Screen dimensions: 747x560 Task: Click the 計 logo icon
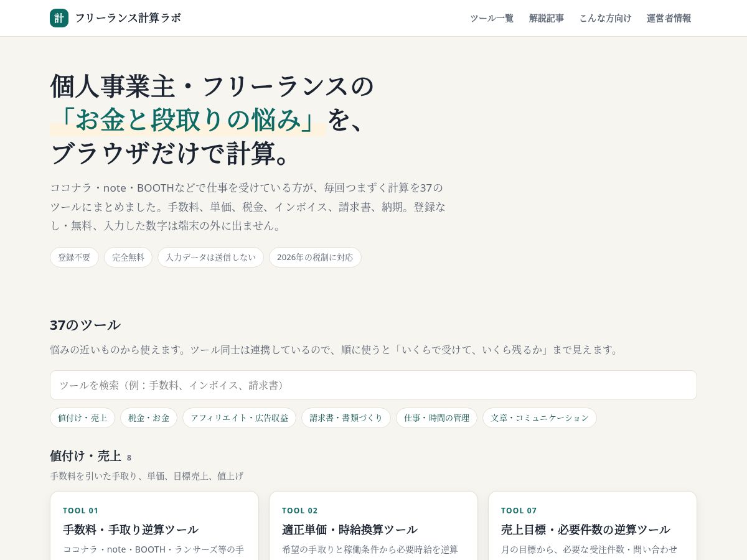(x=59, y=18)
